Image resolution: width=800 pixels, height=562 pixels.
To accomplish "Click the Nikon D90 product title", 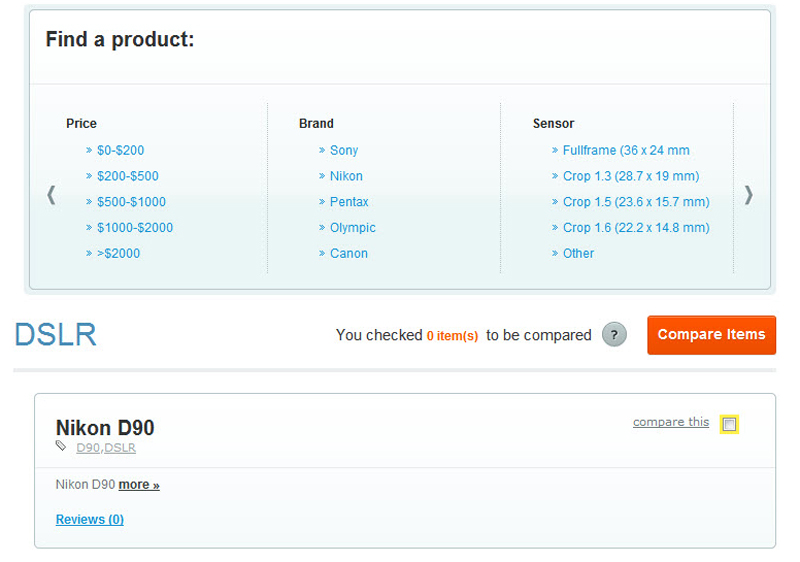I will tap(105, 428).
